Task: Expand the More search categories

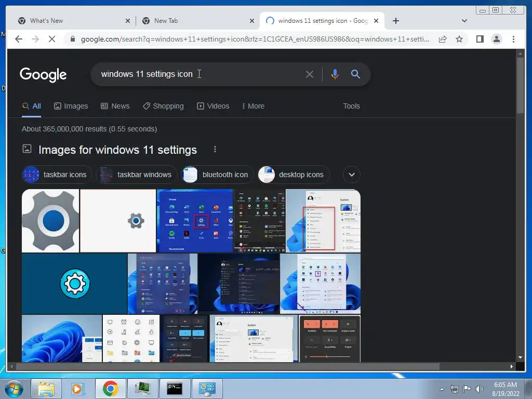Action: point(253,106)
